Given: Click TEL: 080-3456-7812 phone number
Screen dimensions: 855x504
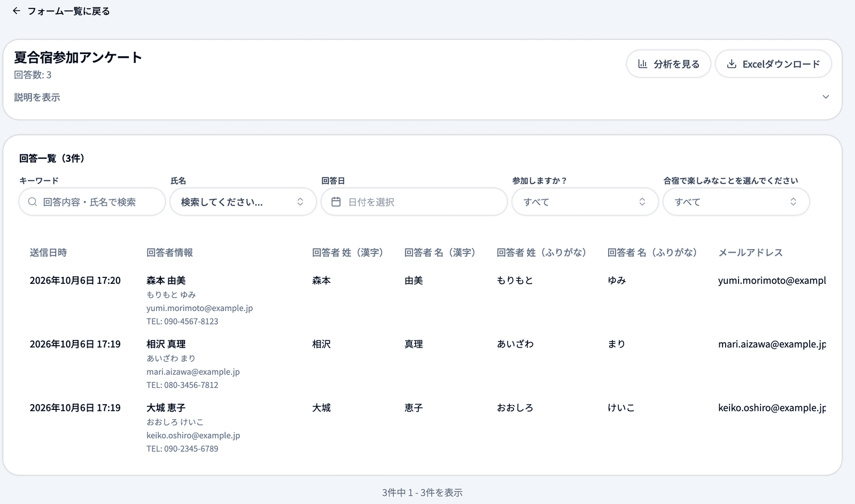Looking at the screenshot, I should [182, 385].
